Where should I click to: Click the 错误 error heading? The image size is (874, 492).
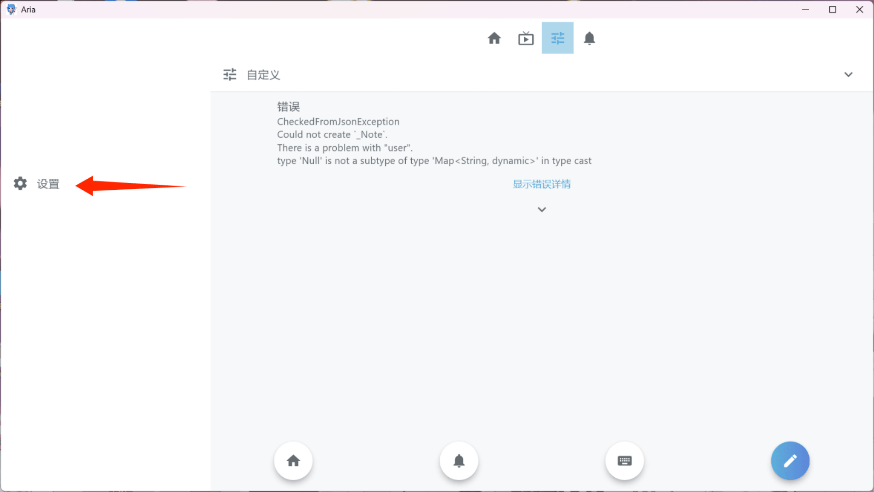(x=288, y=107)
